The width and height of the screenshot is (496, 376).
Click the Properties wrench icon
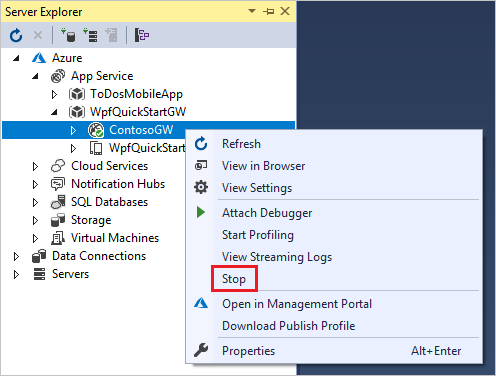coord(201,350)
